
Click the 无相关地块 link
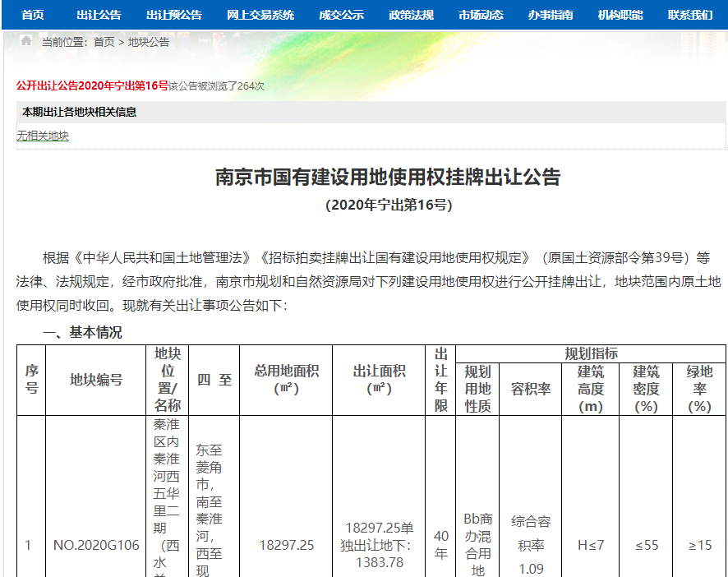pyautogui.click(x=43, y=136)
